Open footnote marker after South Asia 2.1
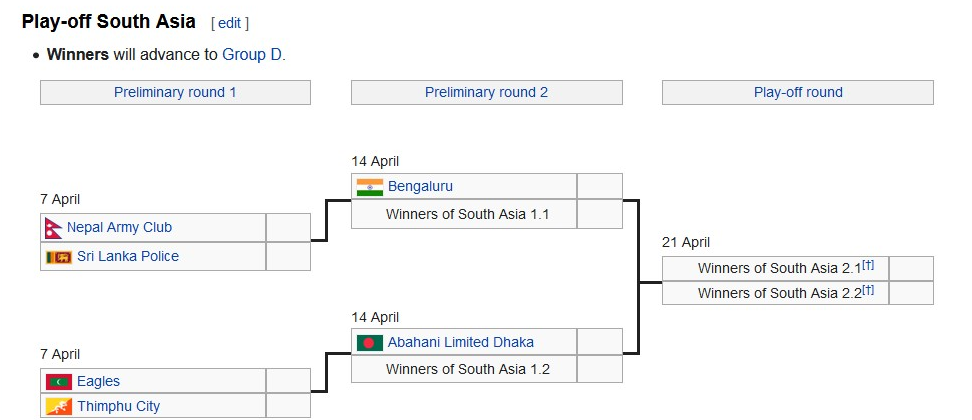This screenshot has width=972, height=420. (868, 265)
